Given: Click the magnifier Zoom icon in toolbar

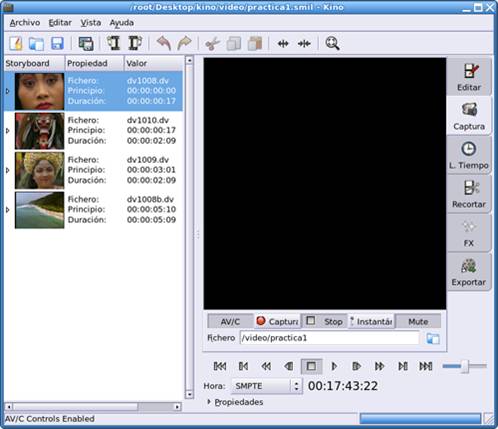Looking at the screenshot, I should (x=332, y=44).
